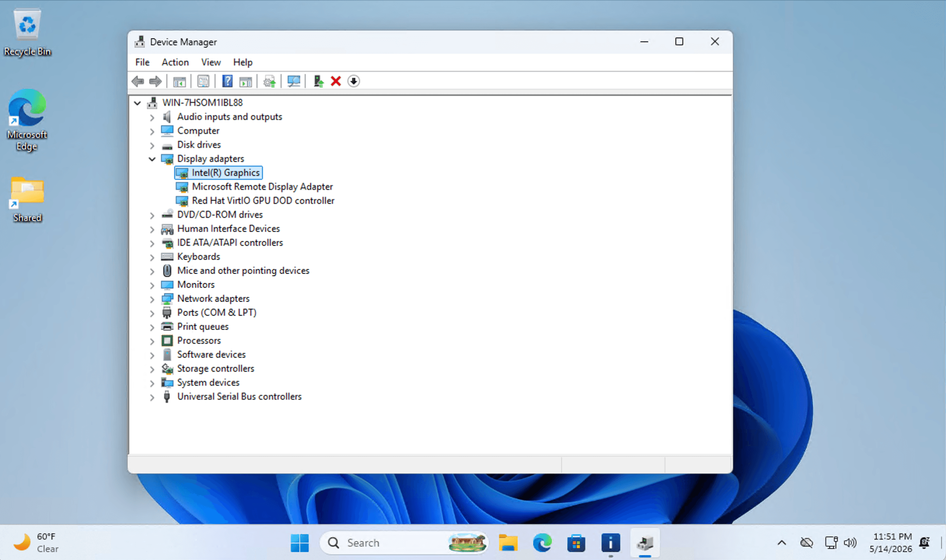Expand System devices
Image resolution: width=946 pixels, height=560 pixels.
152,383
